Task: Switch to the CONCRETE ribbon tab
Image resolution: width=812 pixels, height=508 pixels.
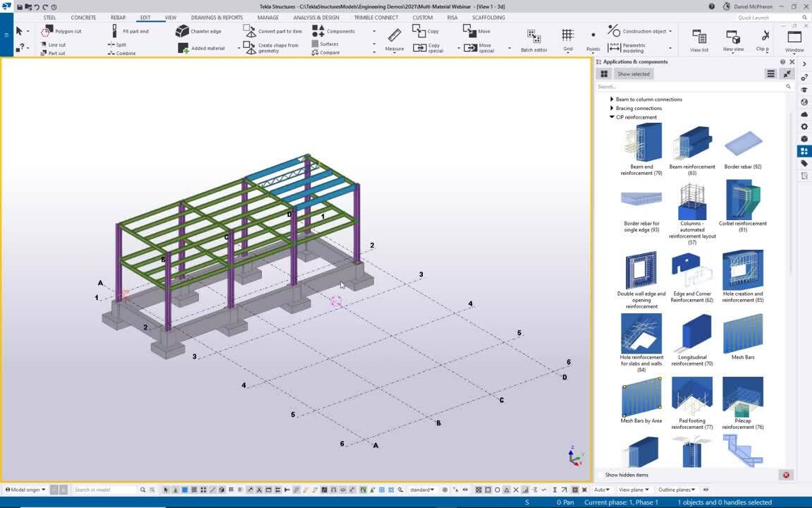Action: (82, 18)
